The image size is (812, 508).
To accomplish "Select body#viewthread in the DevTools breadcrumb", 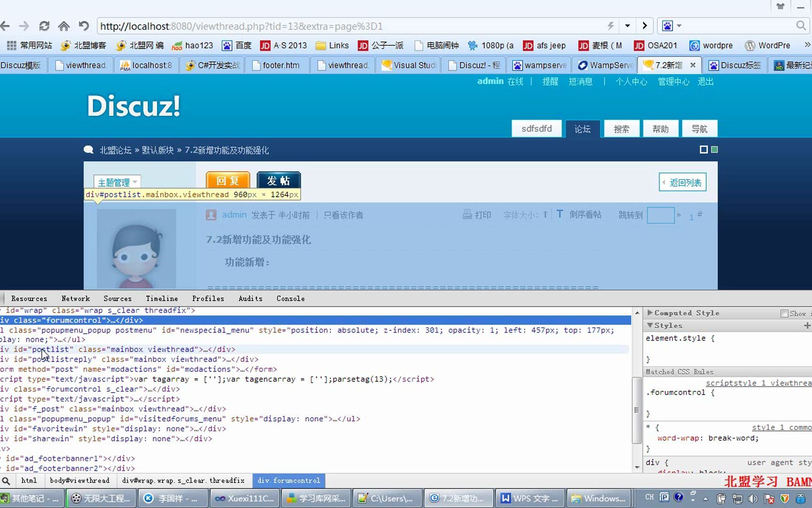I will pyautogui.click(x=79, y=480).
